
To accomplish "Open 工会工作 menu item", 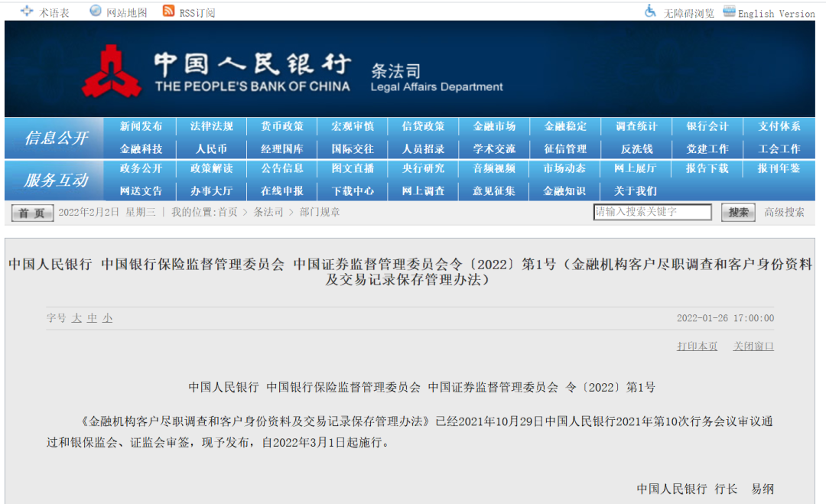I will point(779,149).
